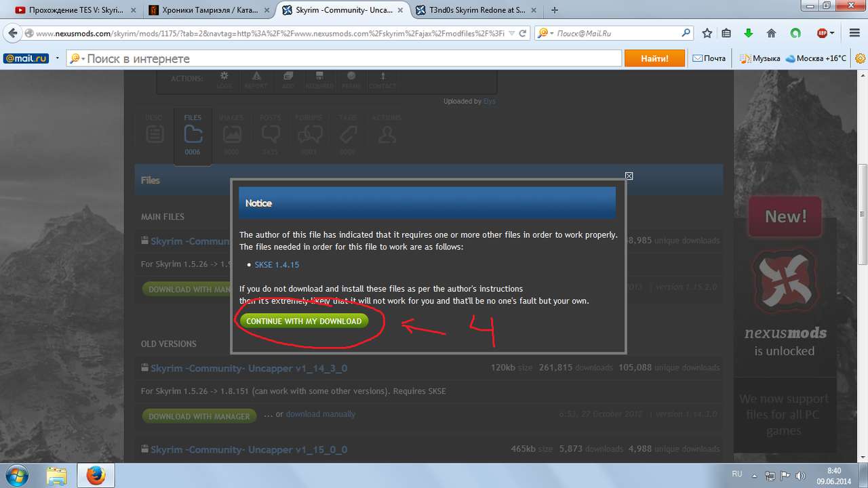Open clock showing 8:40 09.06.2014

click(834, 476)
